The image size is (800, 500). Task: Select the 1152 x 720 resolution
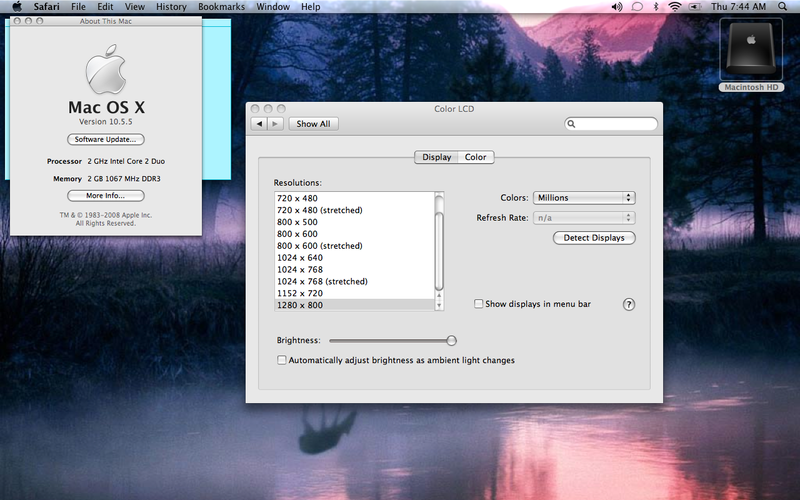click(x=354, y=293)
